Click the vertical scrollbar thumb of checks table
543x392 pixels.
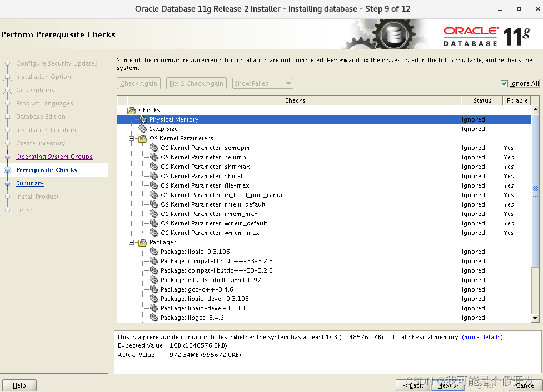[535, 190]
